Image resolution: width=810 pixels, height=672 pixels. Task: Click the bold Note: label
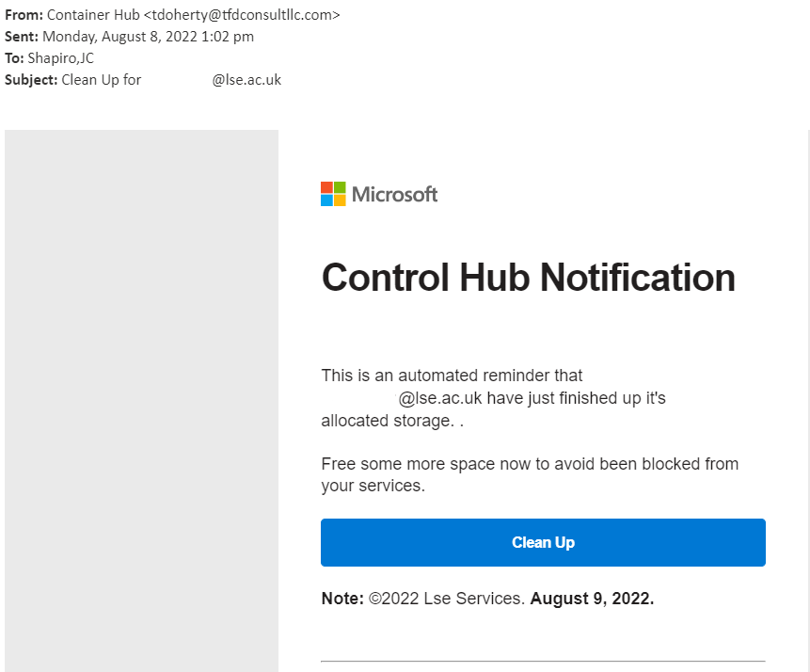[x=342, y=599]
